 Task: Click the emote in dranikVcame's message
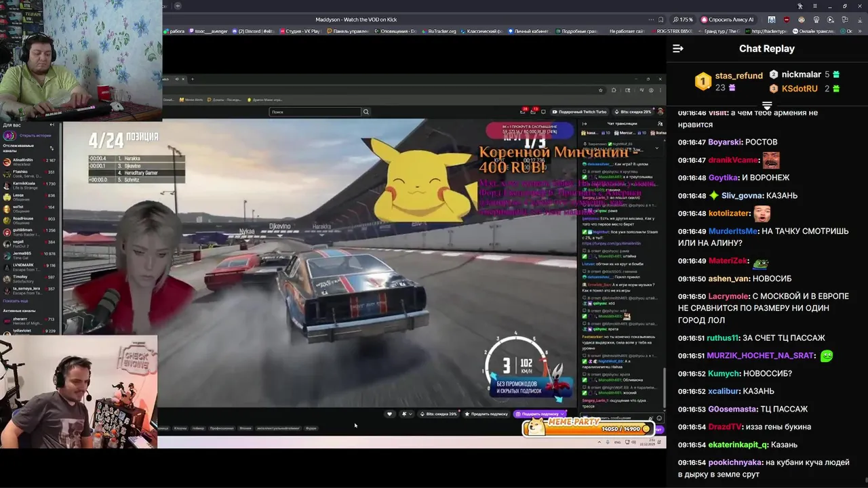[771, 160]
